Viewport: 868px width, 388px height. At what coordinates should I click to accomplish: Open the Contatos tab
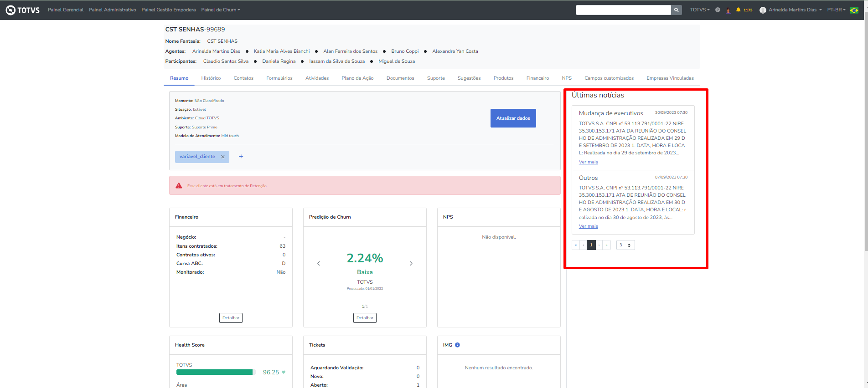tap(243, 78)
